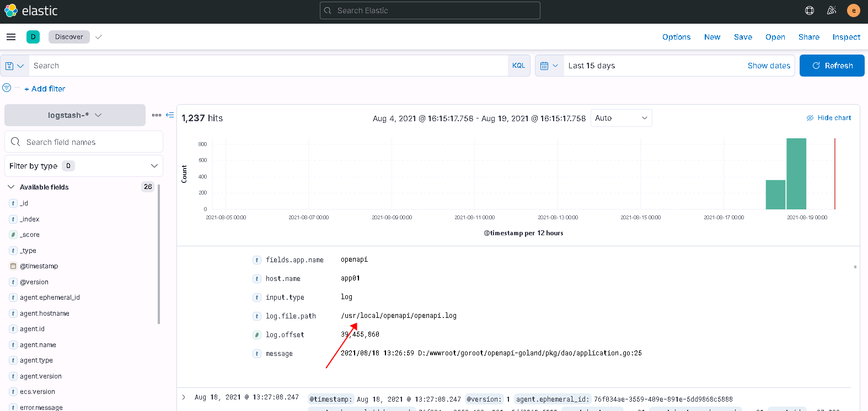868x411 pixels.
Task: Click the green D space avatar
Action: [33, 37]
